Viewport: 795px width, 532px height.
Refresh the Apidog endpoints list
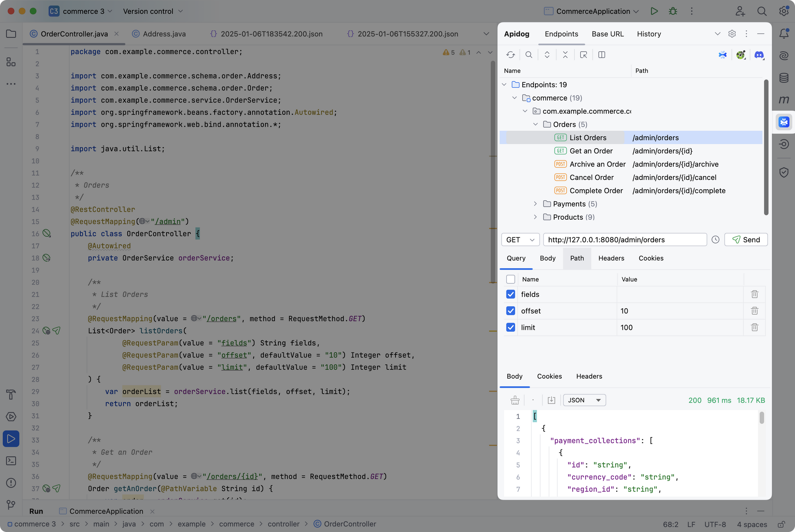tap(511, 55)
